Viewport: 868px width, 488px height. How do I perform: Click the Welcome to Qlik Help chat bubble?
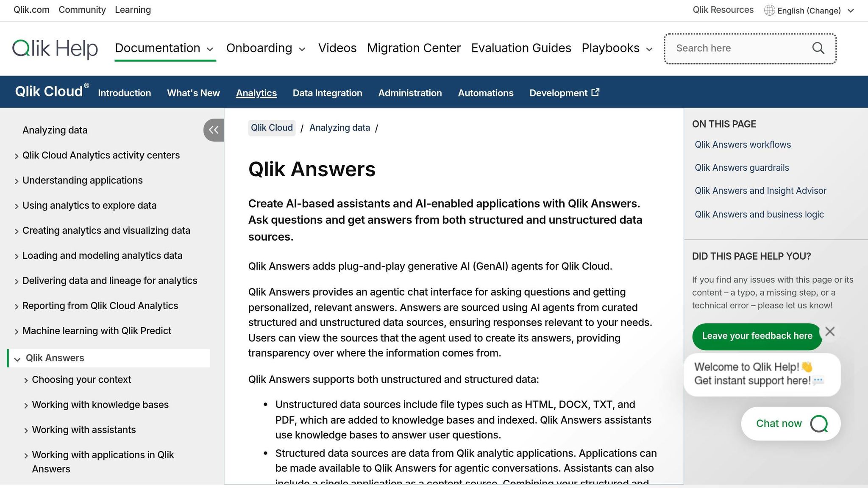coord(762,374)
